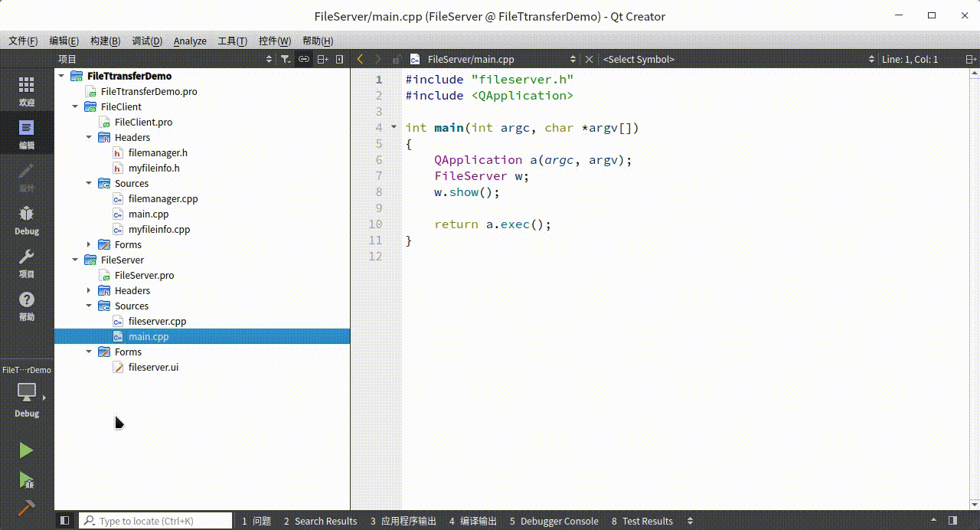Show the 4 编译输出 pane
The image size is (980, 530).
coord(473,521)
